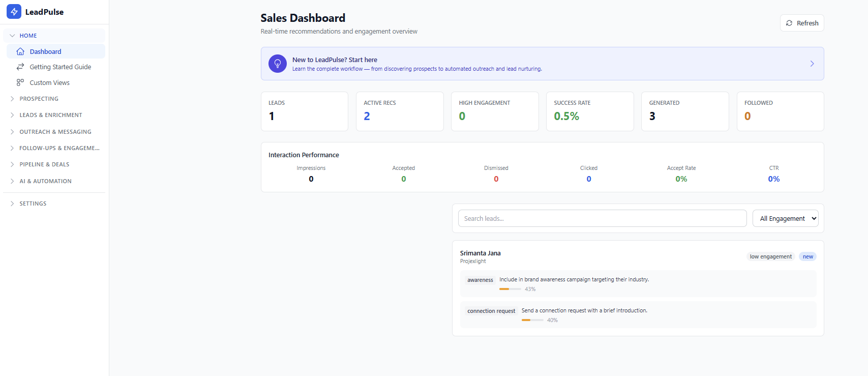Open the All Engagement dropdown
Screen dimensions: 868x376
785,218
